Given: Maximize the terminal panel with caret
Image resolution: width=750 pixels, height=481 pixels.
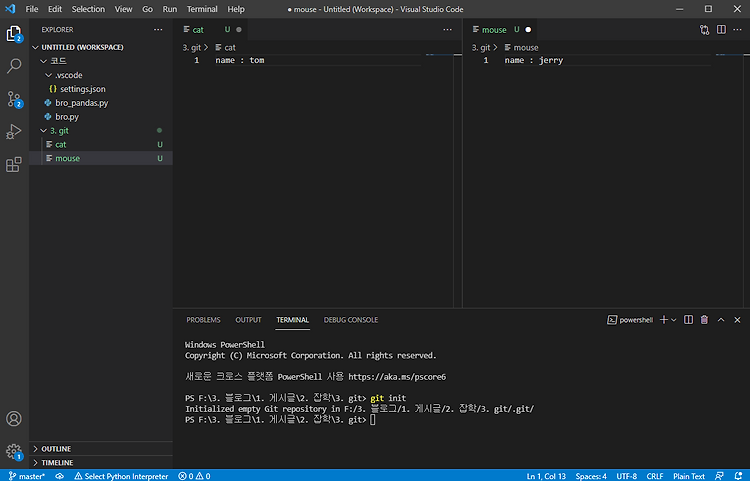Looking at the screenshot, I should tap(721, 320).
